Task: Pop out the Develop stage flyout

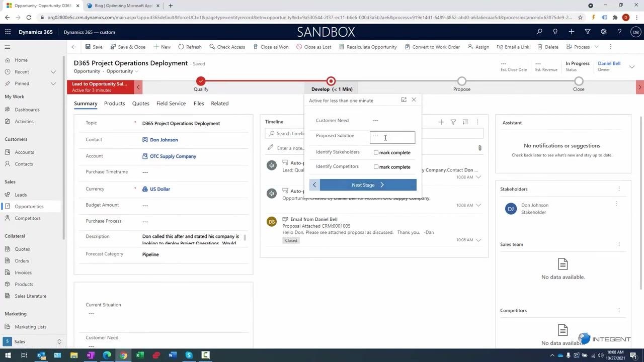Action: coord(404,100)
